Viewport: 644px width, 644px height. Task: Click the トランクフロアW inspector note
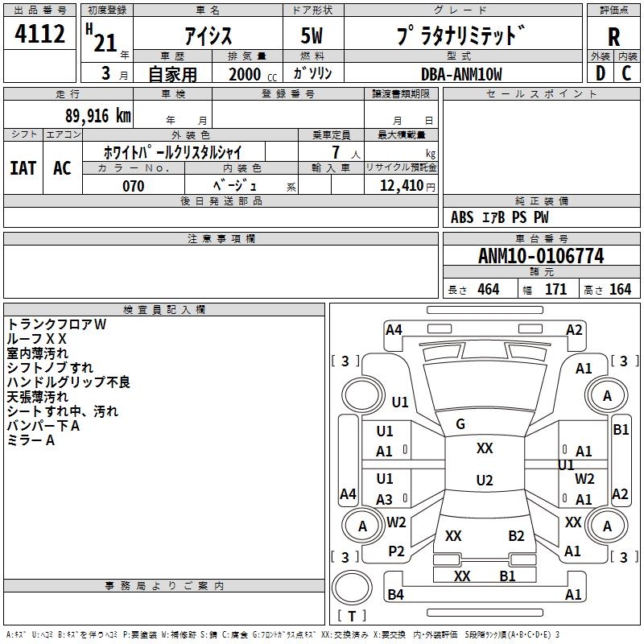[56, 324]
